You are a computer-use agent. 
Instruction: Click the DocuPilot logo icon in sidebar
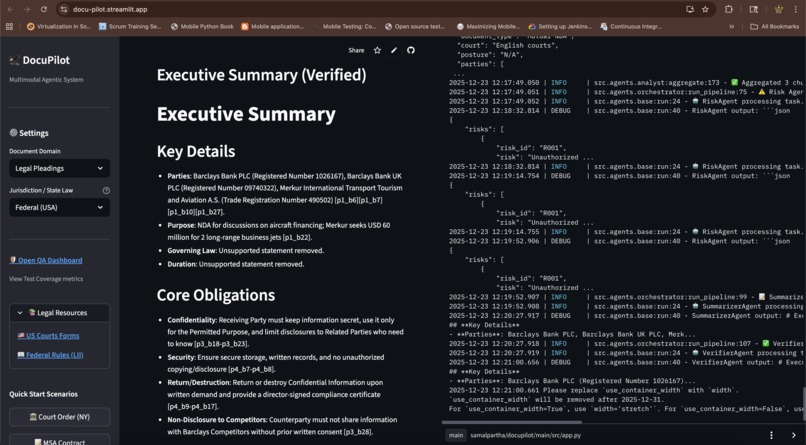tap(14, 61)
